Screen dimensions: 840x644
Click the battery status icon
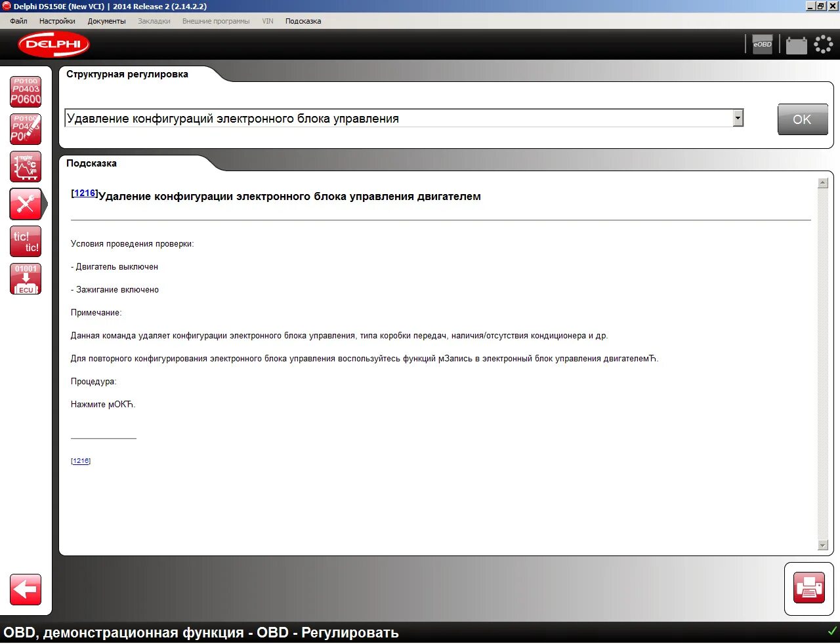coord(796,45)
